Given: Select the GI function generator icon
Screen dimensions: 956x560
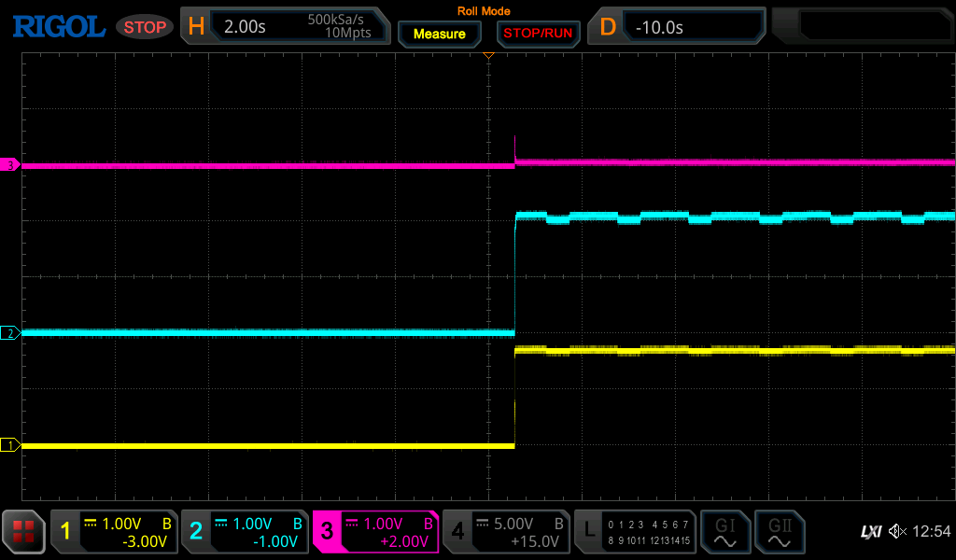Looking at the screenshot, I should [724, 532].
